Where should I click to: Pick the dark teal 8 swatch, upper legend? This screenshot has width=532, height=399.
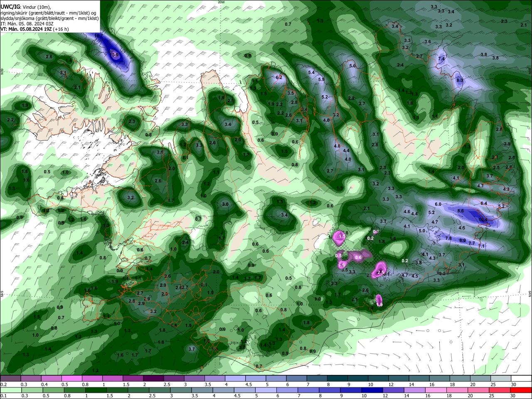tap(337, 379)
